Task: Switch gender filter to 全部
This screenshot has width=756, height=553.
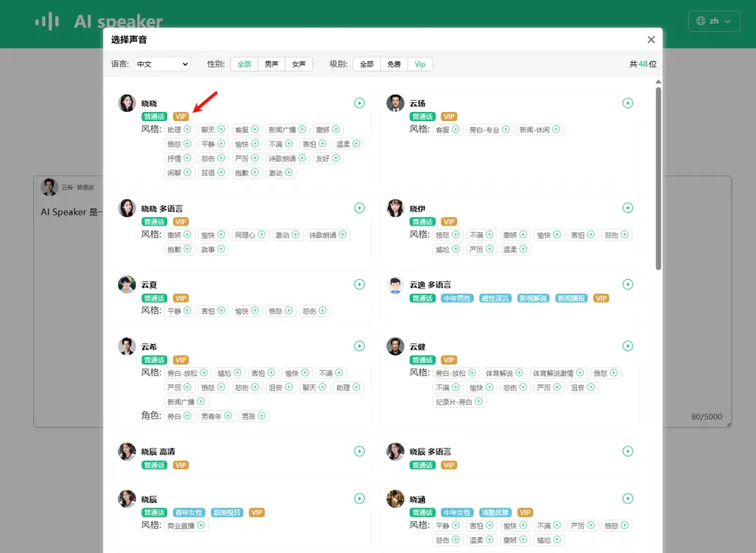Action: (244, 64)
